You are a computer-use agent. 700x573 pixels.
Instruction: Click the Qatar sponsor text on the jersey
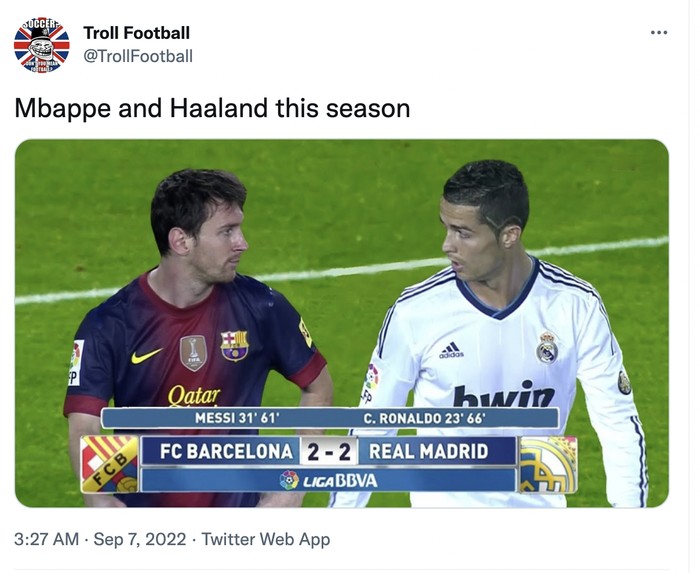click(194, 395)
